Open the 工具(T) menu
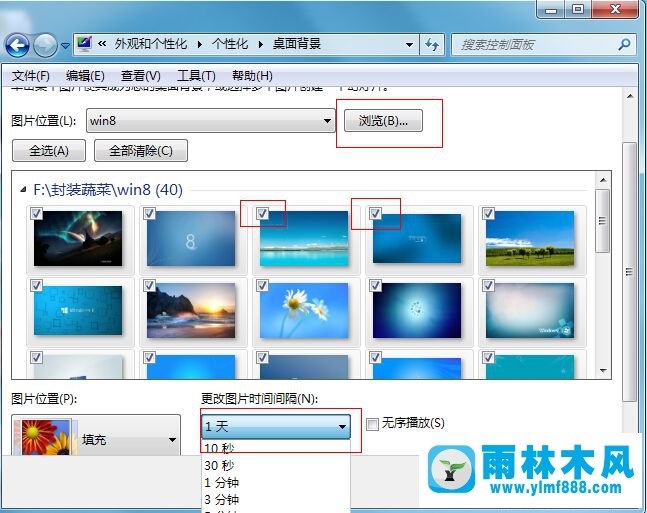Viewport: 647px width, 513px height. 196,76
